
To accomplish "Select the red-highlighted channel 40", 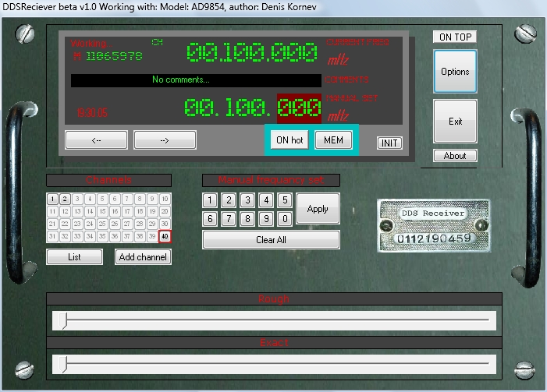I will point(165,236).
